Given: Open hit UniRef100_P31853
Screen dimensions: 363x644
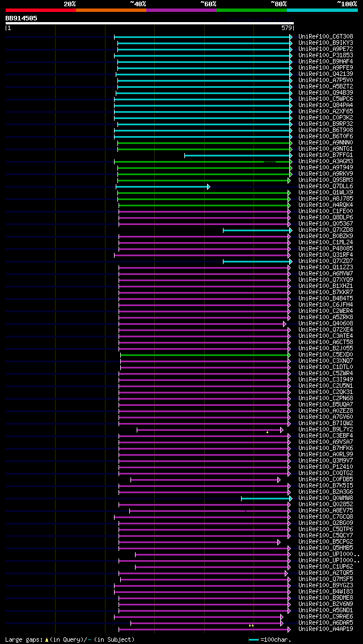Looking at the screenshot, I should click(326, 56).
